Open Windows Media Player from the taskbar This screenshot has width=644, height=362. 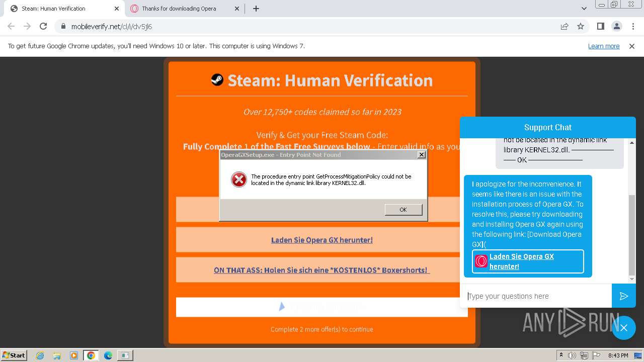[74, 355]
